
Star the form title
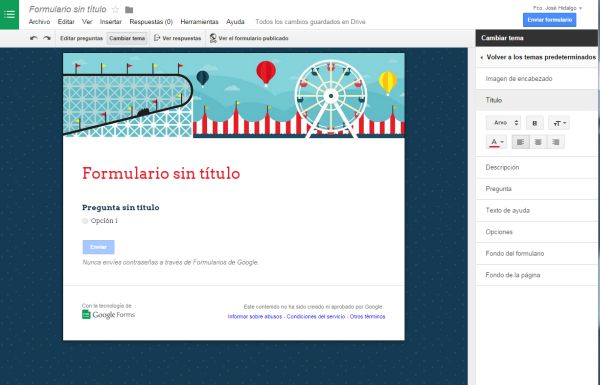pyautogui.click(x=116, y=10)
